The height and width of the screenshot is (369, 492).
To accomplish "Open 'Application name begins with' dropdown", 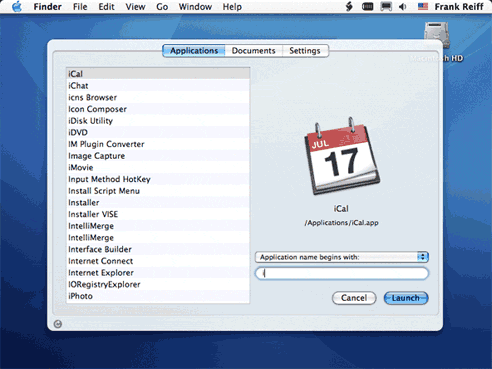I will [342, 257].
